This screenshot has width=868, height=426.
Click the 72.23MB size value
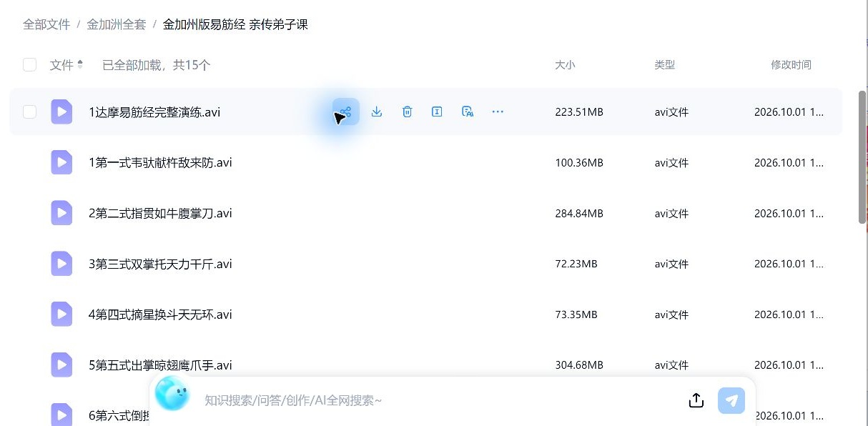coord(576,264)
